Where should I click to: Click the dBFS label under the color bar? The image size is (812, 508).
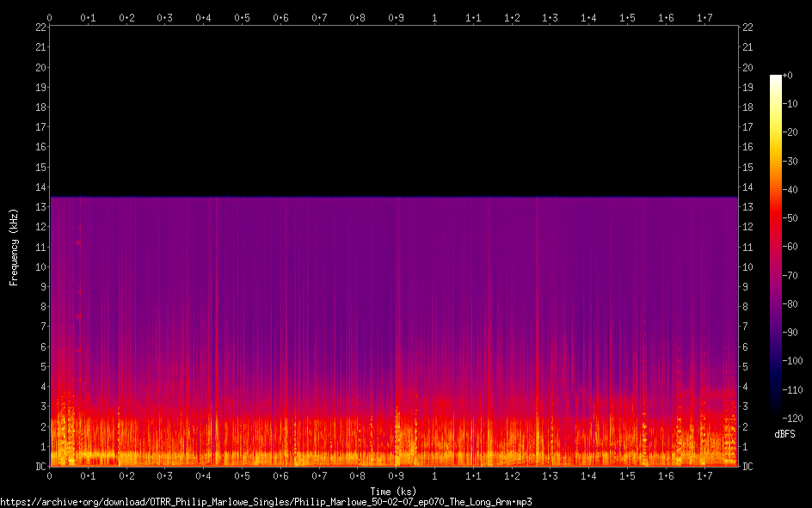point(784,434)
